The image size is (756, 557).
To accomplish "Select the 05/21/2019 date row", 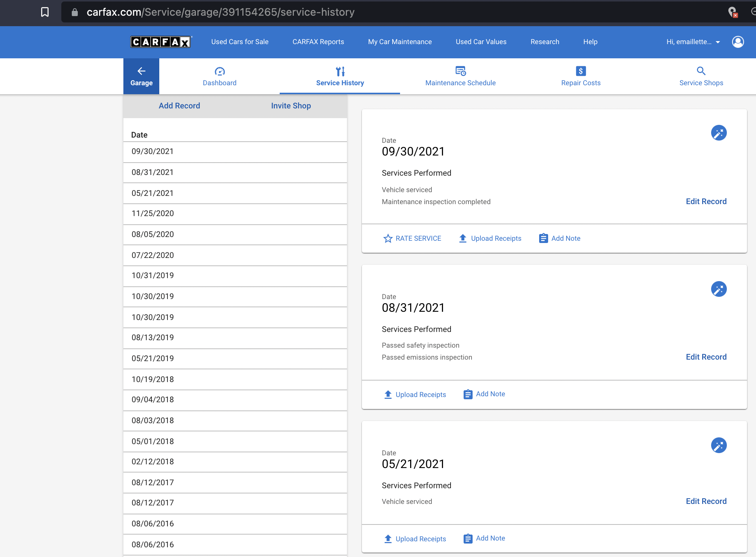I will (x=235, y=359).
